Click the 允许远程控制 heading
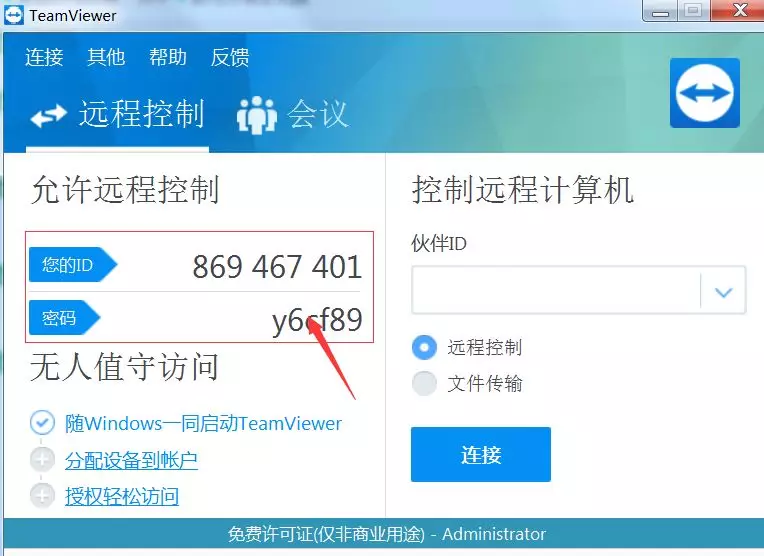764x556 pixels. tap(125, 189)
